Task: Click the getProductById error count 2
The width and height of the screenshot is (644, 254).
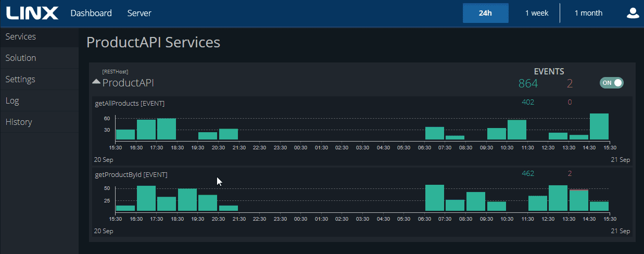Action: click(570, 173)
